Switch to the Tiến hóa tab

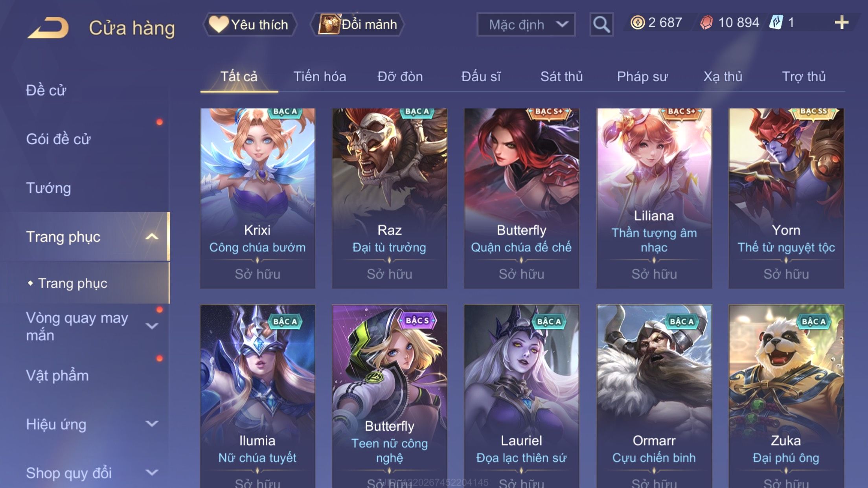320,77
